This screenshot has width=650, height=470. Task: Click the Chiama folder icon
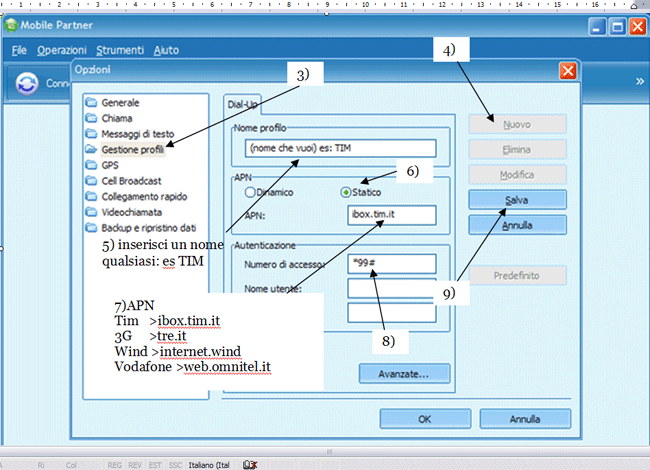90,118
